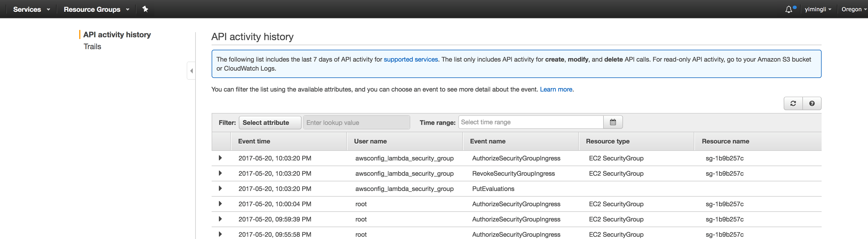Expand the root event at 10:00:04 PM
Viewport: 868px width, 239px height.
[220, 204]
